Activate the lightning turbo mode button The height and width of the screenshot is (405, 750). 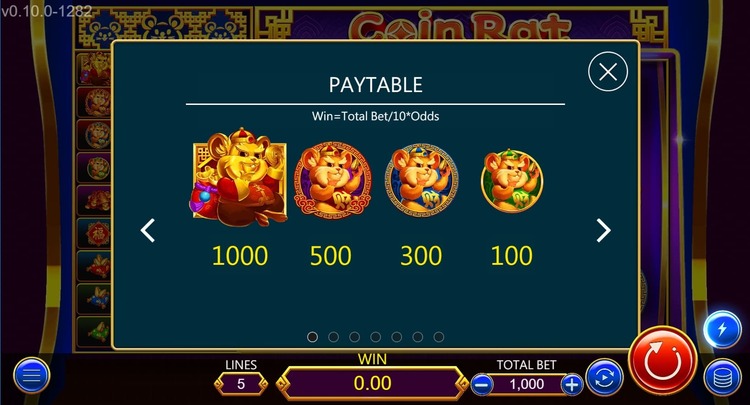[x=722, y=329]
